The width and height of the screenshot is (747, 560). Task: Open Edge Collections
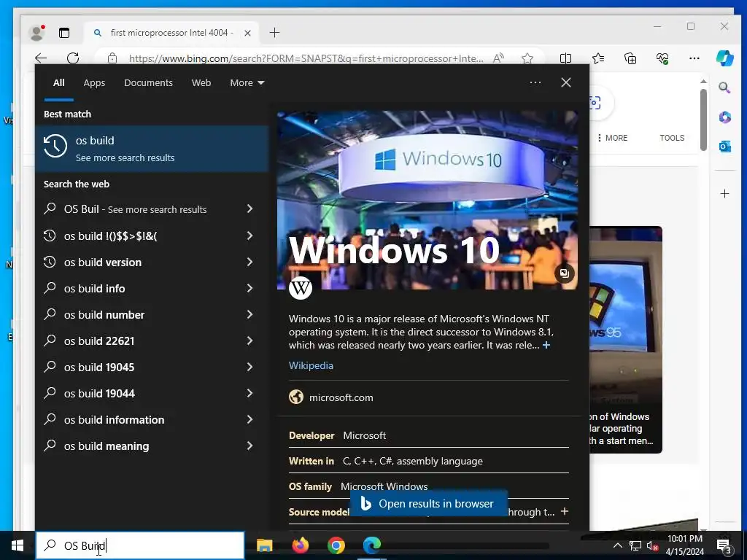[x=630, y=58]
